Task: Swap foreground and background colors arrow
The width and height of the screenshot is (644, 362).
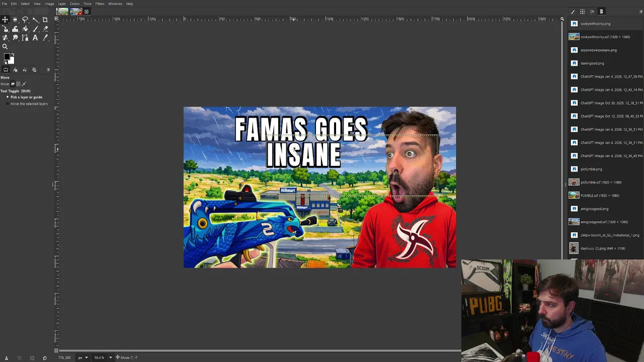Action: point(13,54)
